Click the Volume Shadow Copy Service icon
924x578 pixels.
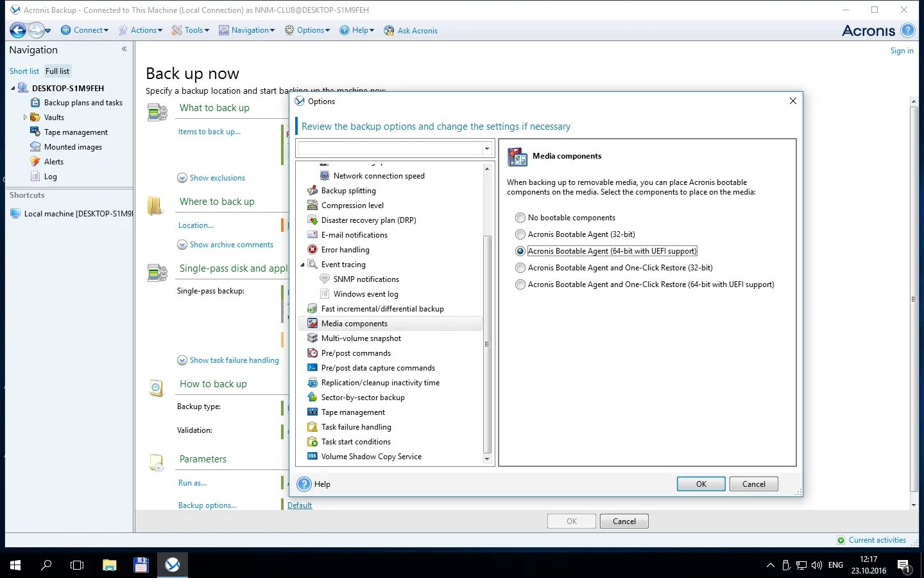click(312, 456)
